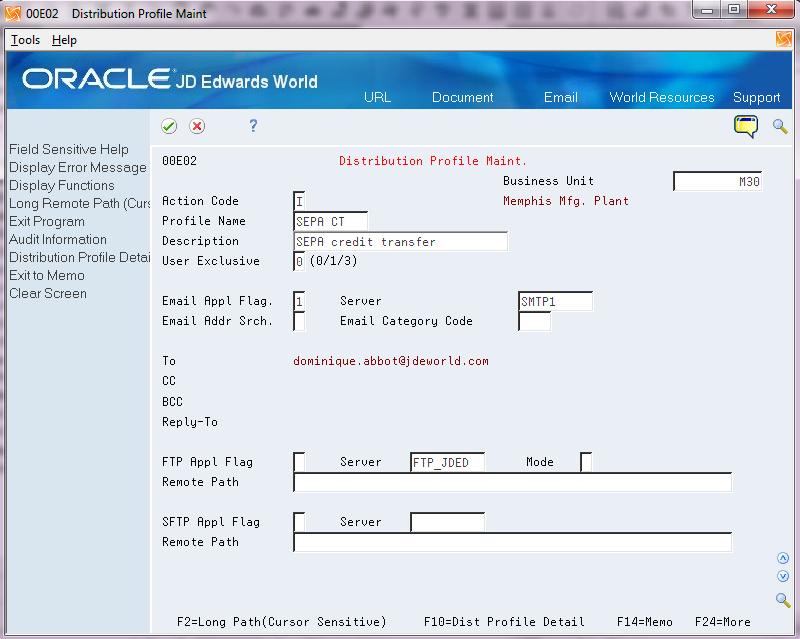Click the FTP Mode field
This screenshot has width=800, height=639.
(x=586, y=462)
